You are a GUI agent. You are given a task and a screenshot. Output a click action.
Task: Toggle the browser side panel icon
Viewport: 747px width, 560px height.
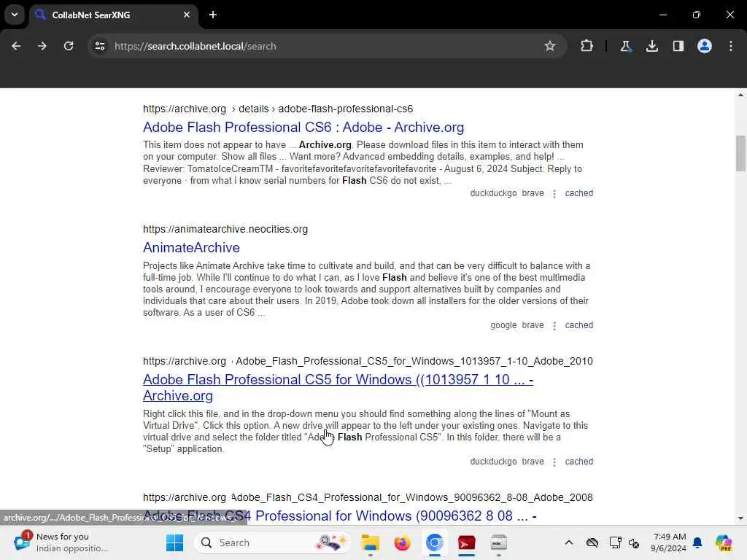coord(678,46)
